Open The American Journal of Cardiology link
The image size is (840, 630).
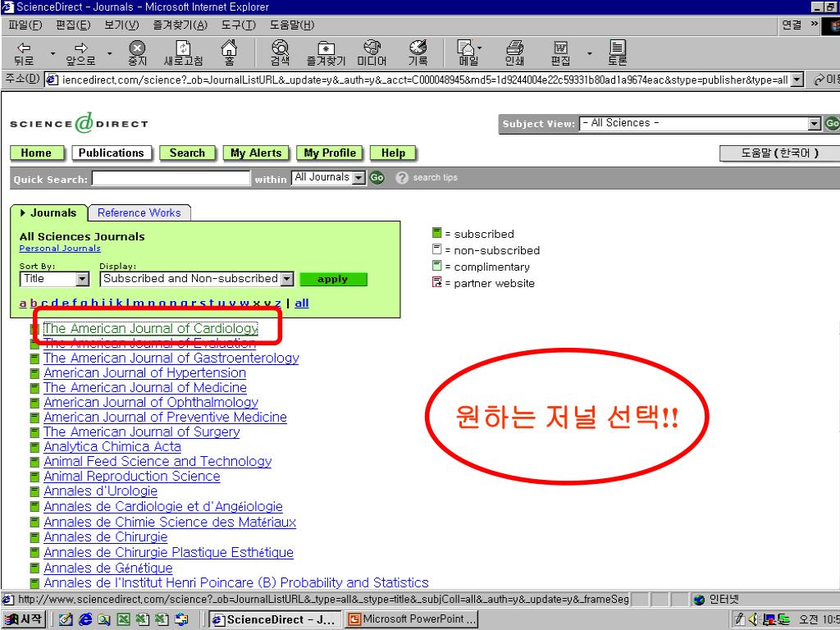(151, 328)
